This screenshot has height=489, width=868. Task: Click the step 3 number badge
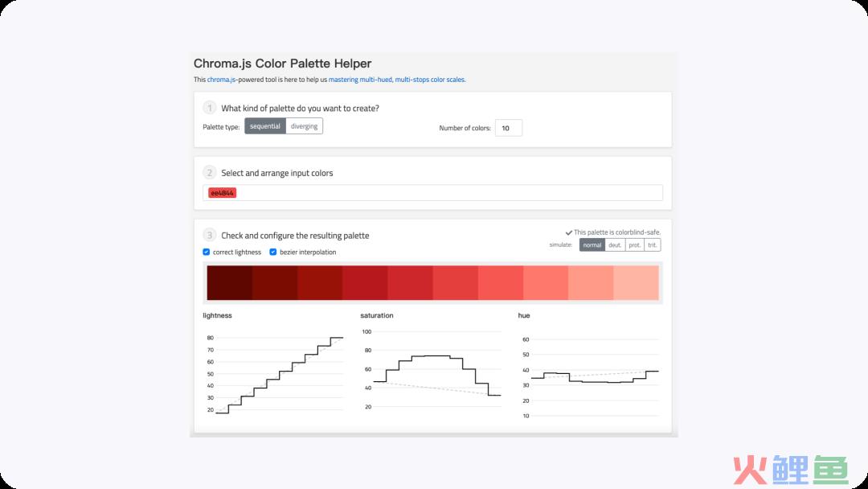tap(209, 235)
